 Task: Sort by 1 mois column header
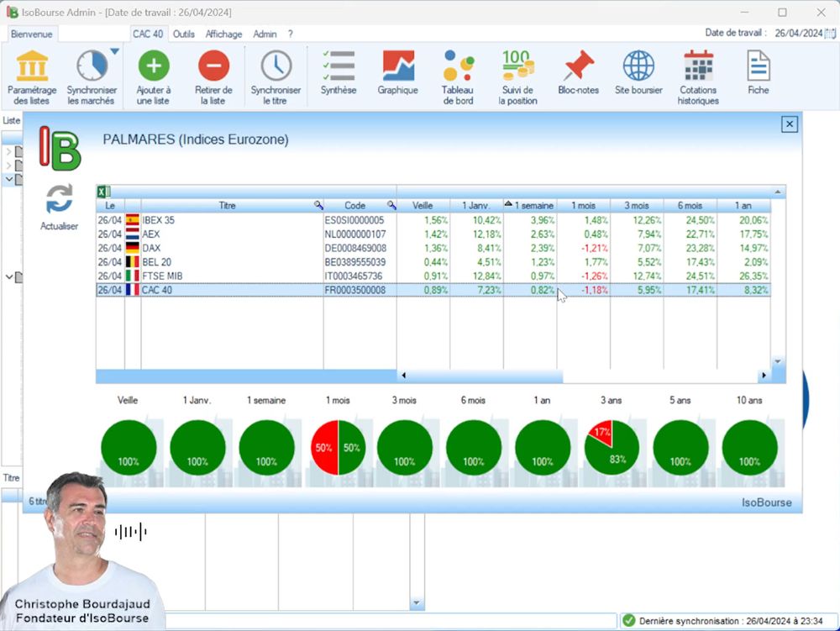pos(584,205)
